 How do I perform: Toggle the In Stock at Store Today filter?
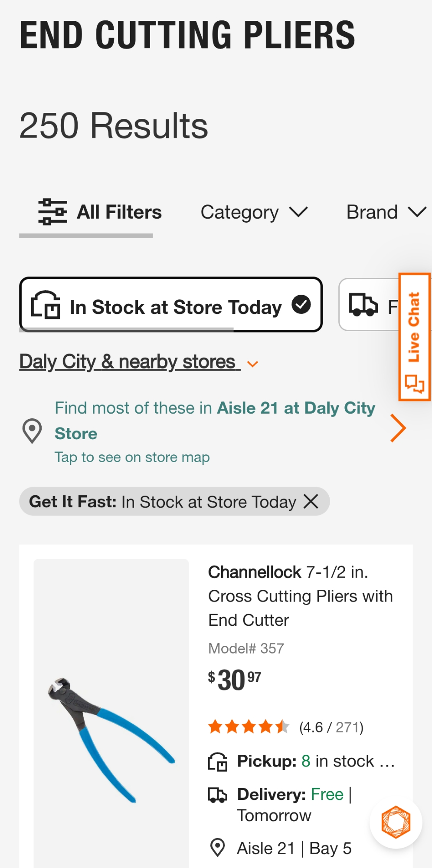click(x=175, y=307)
